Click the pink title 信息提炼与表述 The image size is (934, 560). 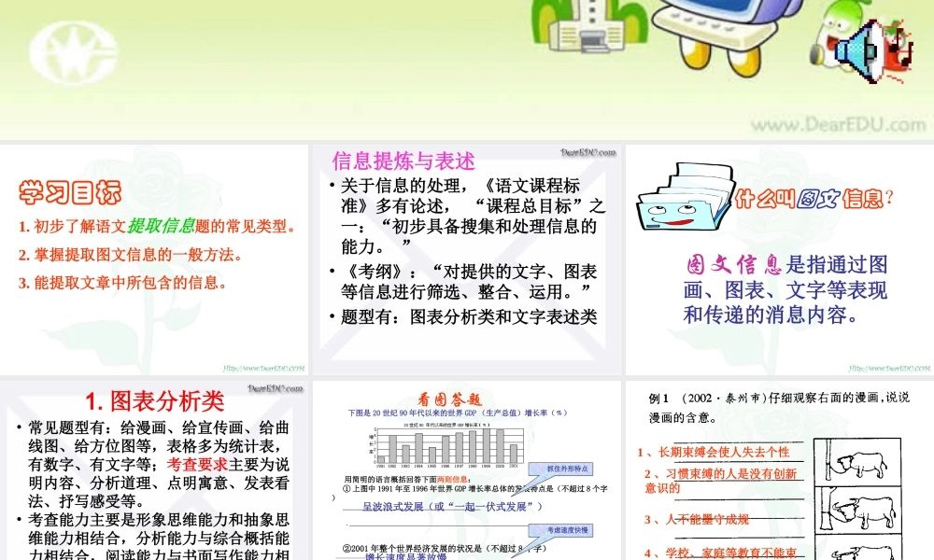click(403, 161)
